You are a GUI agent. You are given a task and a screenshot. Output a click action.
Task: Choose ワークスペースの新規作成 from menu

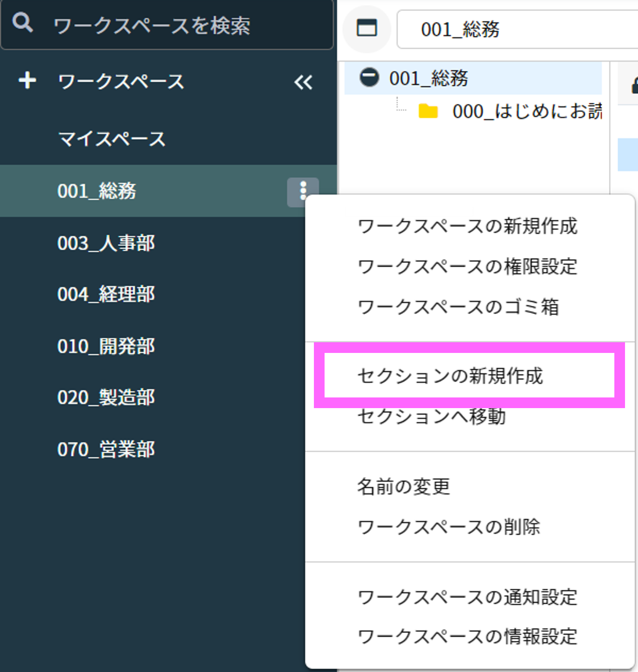point(467,226)
